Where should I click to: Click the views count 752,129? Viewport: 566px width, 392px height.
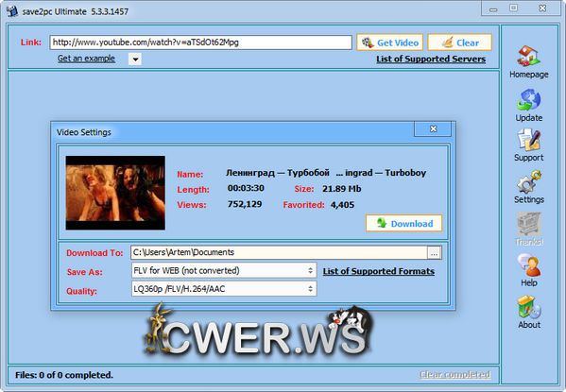245,204
